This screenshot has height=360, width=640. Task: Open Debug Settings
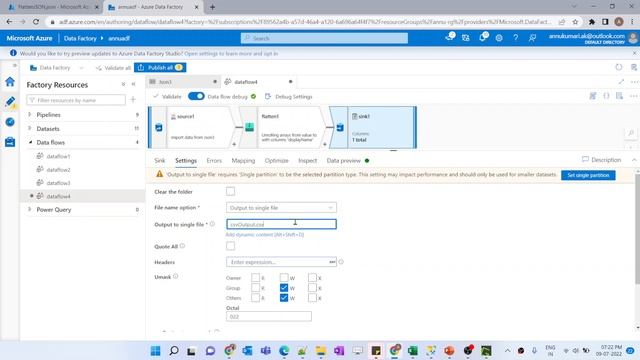[x=289, y=96]
